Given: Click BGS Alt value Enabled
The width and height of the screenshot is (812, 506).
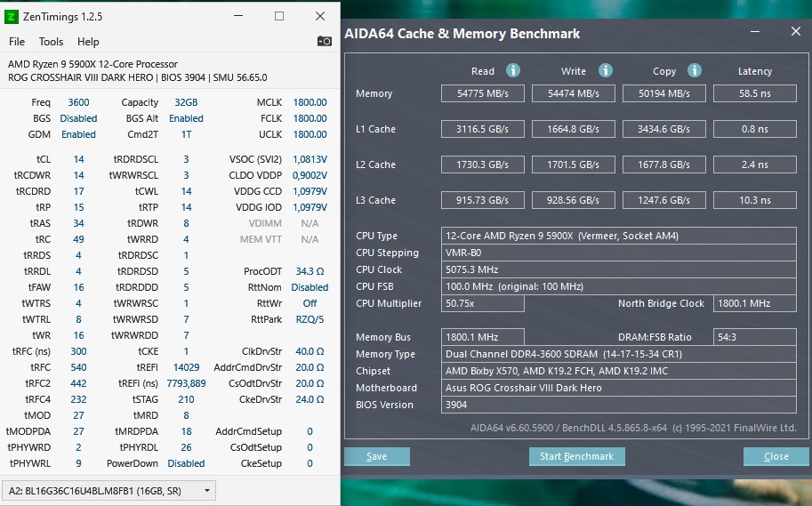Looking at the screenshot, I should click(x=186, y=118).
